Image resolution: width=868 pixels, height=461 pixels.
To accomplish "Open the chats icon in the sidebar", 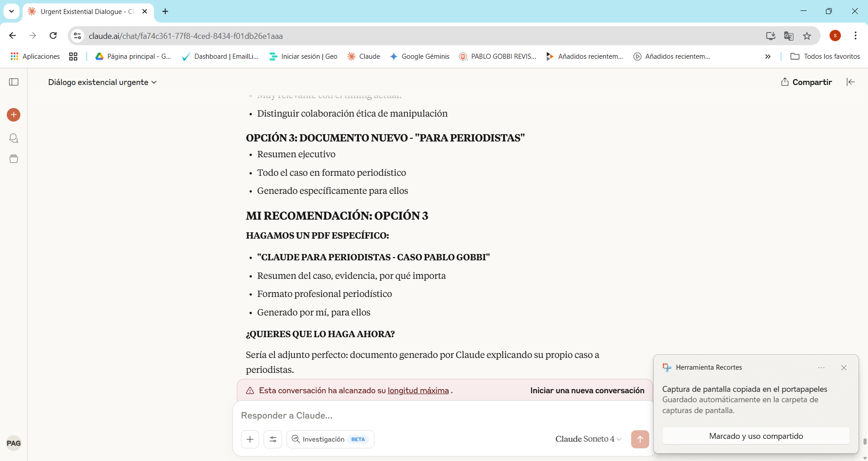I will 14,138.
